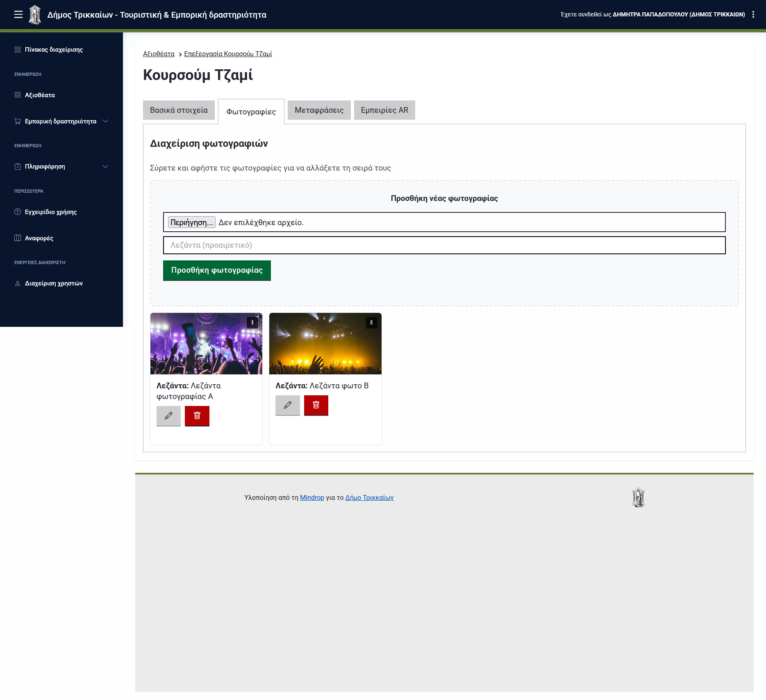Delete the yellow concert photo B
The height and width of the screenshot is (700, 766).
click(316, 405)
